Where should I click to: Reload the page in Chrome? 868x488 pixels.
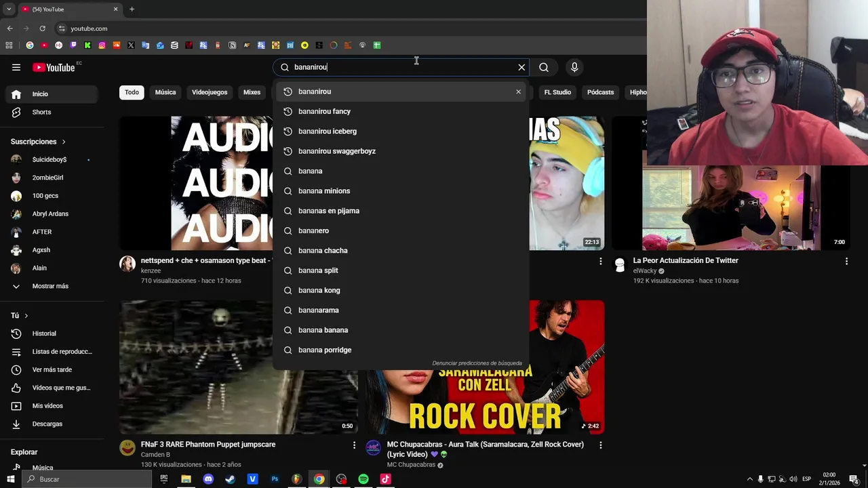(42, 28)
